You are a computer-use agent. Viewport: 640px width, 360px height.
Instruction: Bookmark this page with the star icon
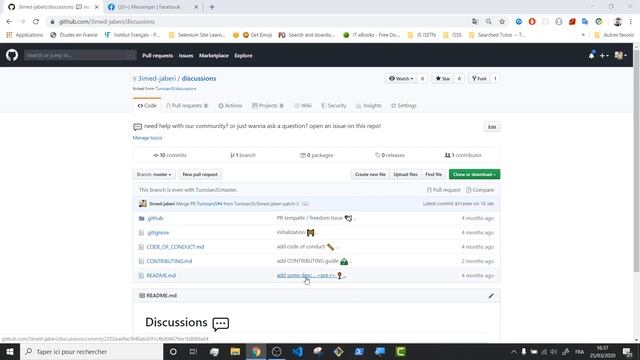(502, 22)
